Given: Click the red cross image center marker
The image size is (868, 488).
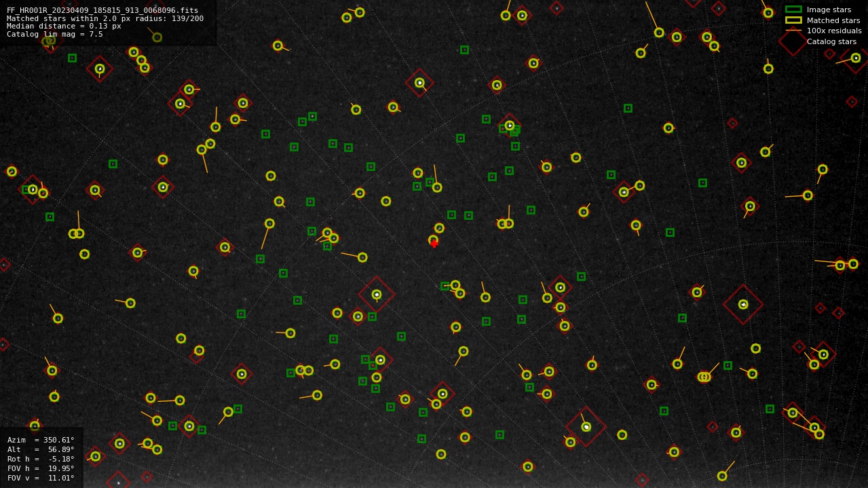Looking at the screenshot, I should pyautogui.click(x=434, y=244).
